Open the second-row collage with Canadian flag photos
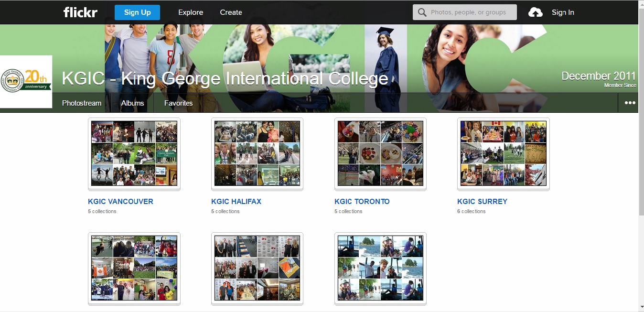 134,268
